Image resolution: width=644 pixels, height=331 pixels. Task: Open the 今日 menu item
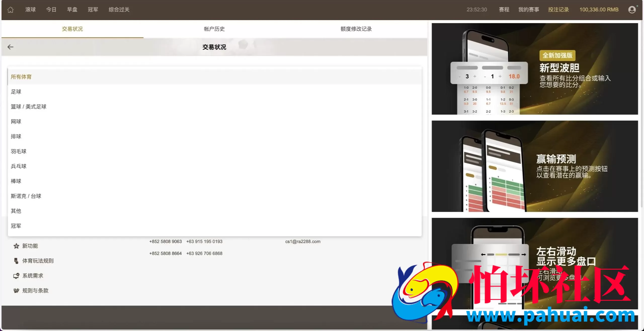coord(51,10)
